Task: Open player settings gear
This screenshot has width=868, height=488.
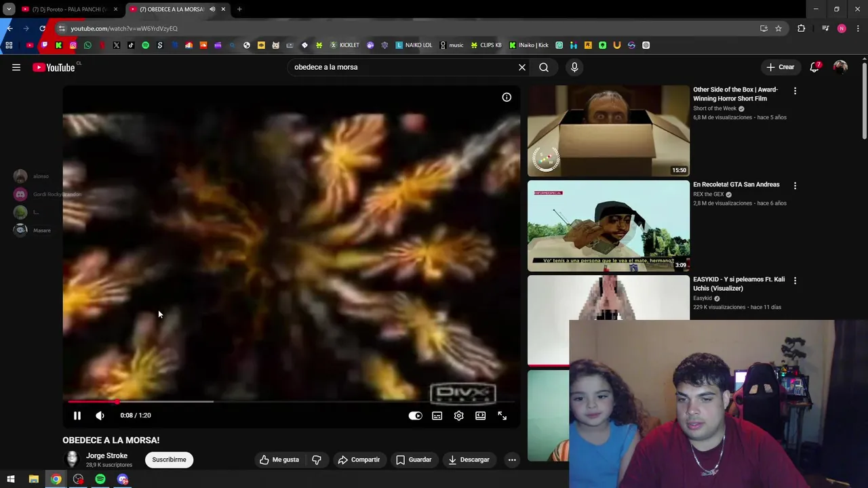Action: coord(459,415)
